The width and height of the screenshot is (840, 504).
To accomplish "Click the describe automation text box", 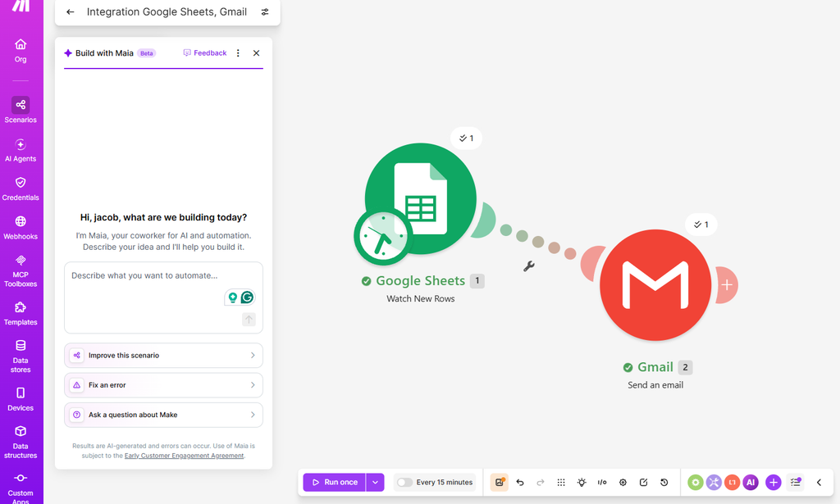I will tap(163, 297).
